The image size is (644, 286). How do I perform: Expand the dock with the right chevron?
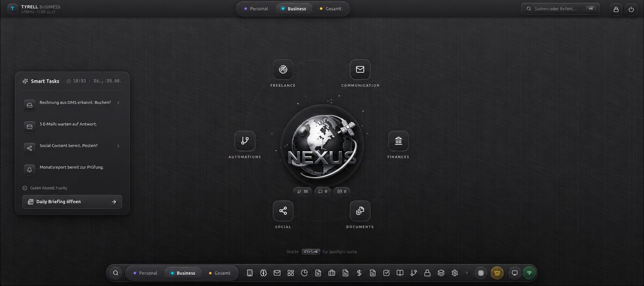coord(466,273)
